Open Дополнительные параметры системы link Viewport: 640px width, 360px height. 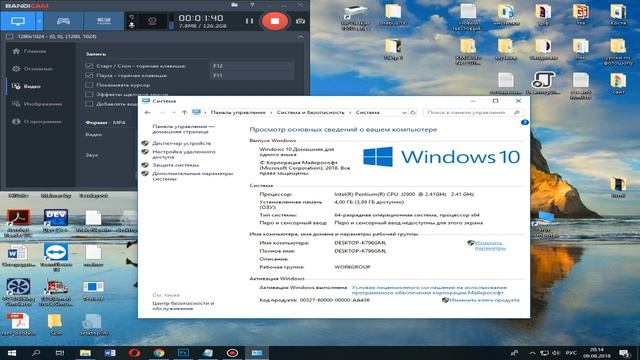(193, 176)
